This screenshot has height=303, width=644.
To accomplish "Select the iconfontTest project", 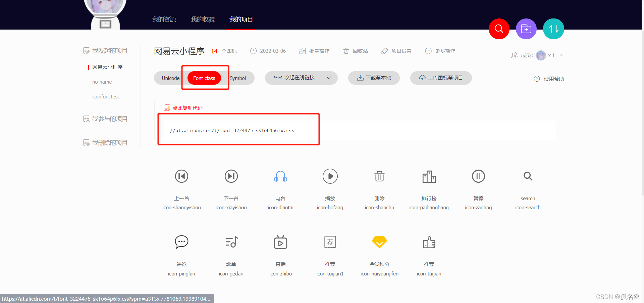I will pyautogui.click(x=106, y=97).
